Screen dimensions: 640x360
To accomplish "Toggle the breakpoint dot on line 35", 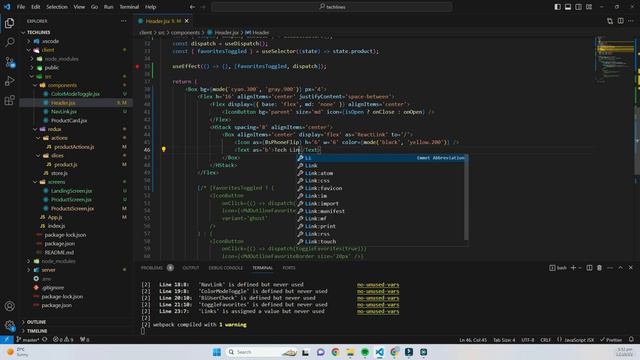I will (138, 66).
